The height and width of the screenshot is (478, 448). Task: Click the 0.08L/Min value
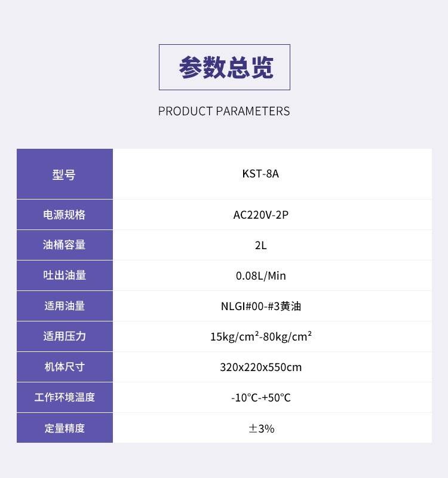click(x=260, y=275)
